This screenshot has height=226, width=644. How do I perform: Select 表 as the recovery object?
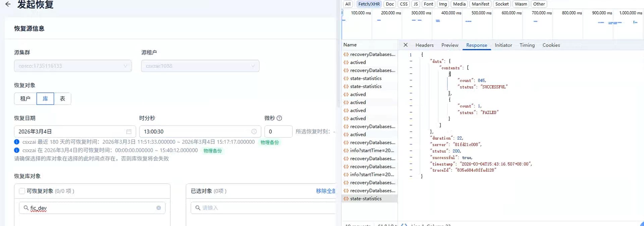[62, 99]
